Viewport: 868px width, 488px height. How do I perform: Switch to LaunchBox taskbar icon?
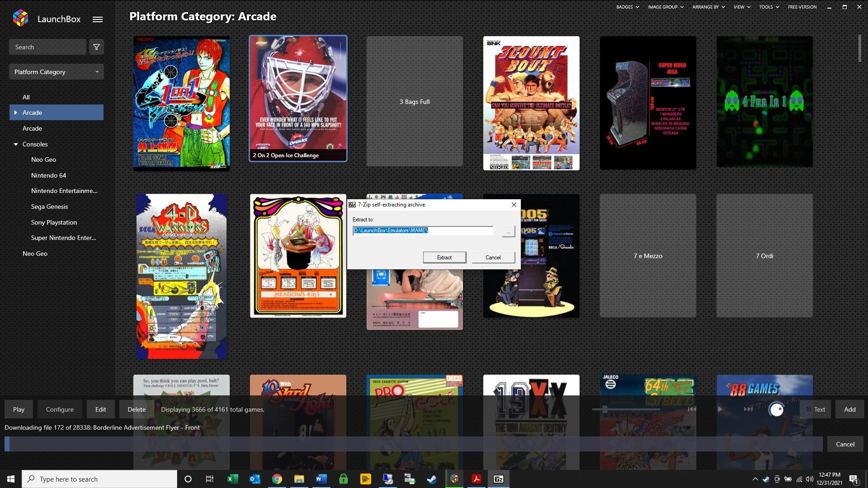[x=454, y=479]
